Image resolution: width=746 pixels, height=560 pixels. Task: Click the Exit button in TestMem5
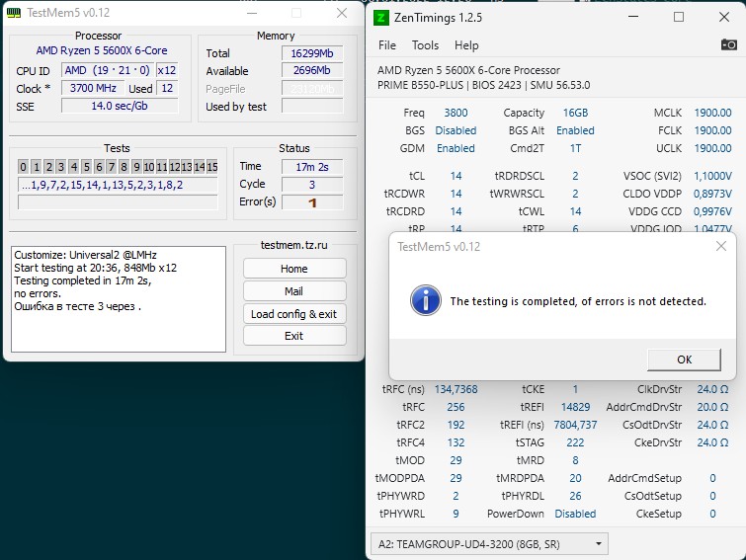[x=294, y=336]
